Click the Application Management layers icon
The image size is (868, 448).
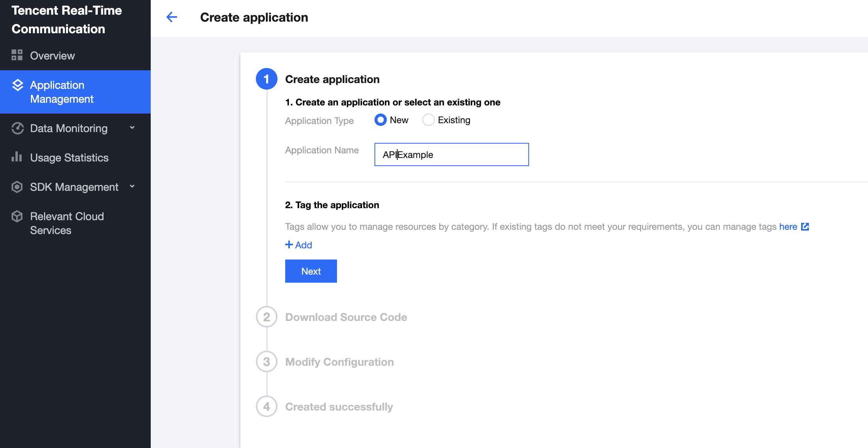18,85
